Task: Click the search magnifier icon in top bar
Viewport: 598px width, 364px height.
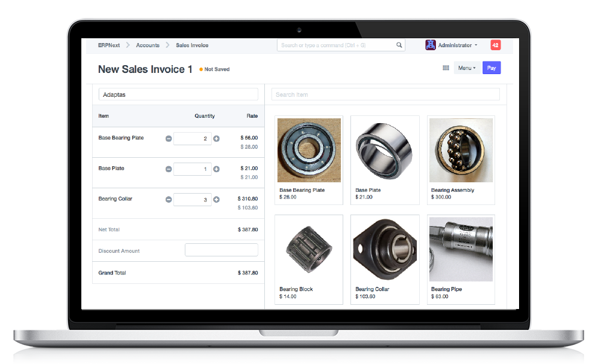Action: pyautogui.click(x=399, y=45)
